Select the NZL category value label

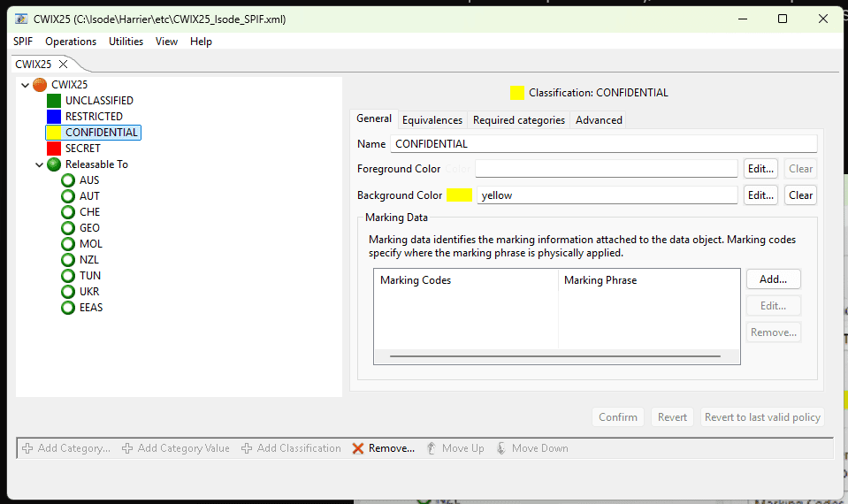pos(89,260)
